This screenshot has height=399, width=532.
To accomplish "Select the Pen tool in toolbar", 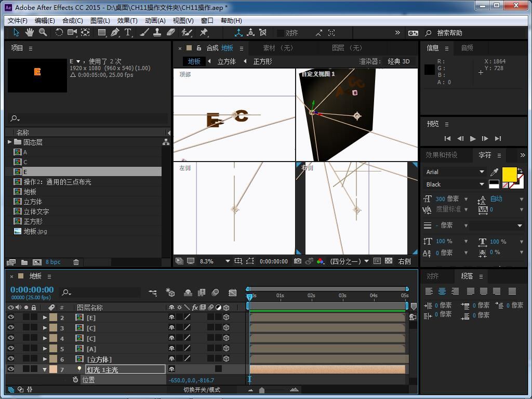I will pos(115,32).
